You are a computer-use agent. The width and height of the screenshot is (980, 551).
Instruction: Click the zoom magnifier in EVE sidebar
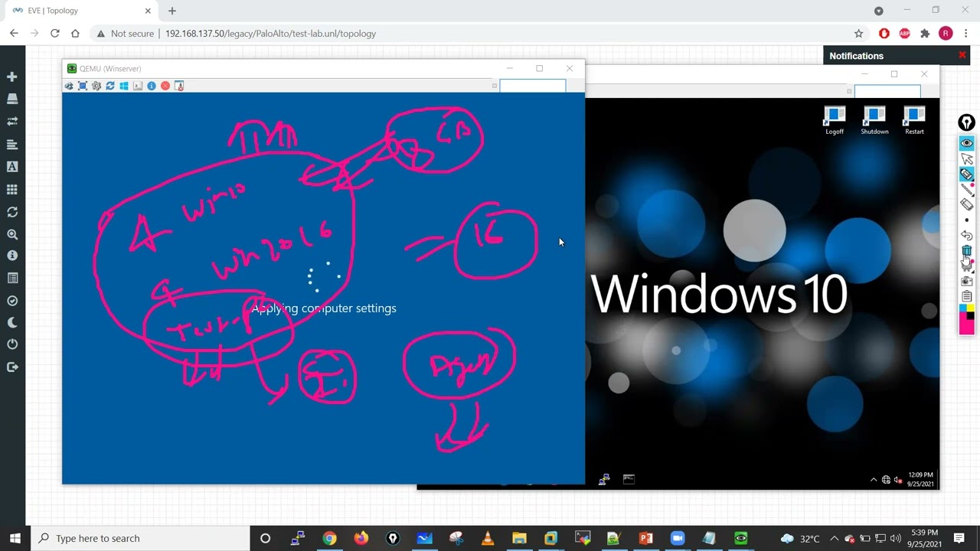point(12,234)
